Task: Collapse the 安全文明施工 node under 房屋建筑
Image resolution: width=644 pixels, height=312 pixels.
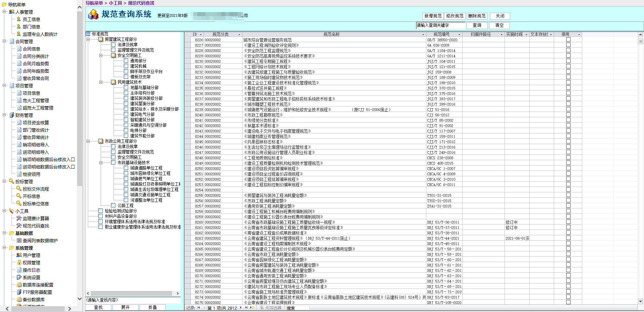Action: point(101,55)
